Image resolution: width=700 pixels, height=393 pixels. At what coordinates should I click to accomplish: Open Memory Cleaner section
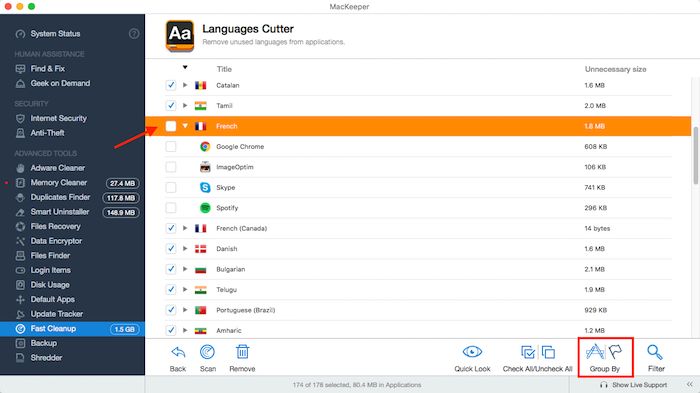click(x=58, y=183)
